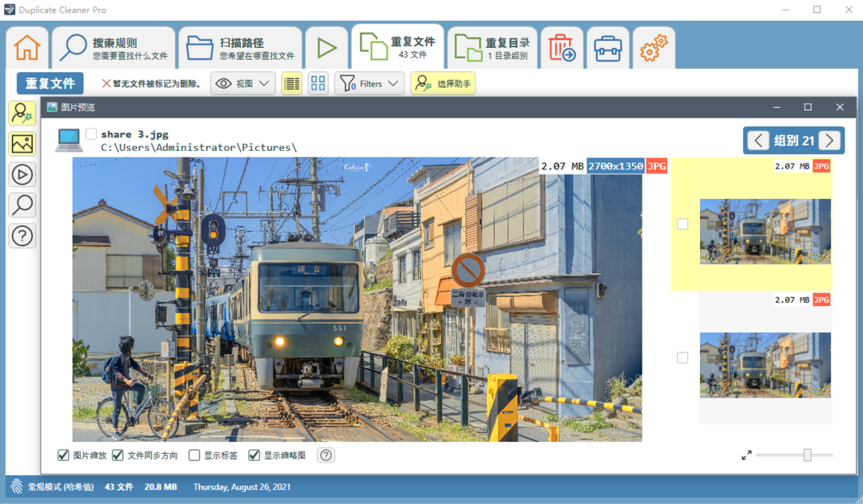
Task: Open the 重复目录 duplicate folders view
Action: coord(492,47)
